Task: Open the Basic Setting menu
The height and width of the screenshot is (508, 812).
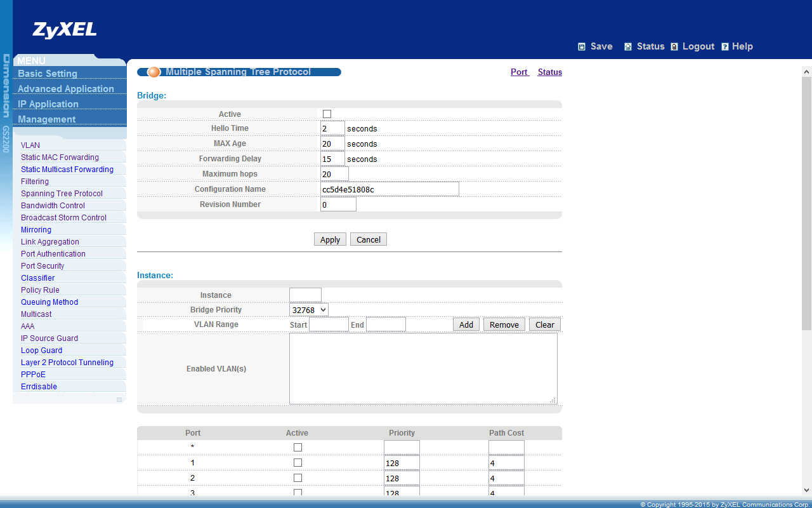Action: pos(48,74)
